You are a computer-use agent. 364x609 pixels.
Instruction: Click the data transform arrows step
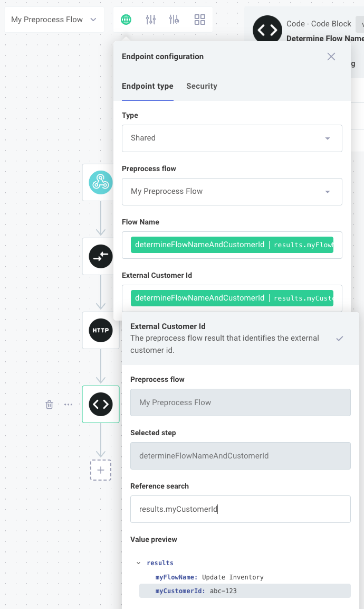click(x=100, y=256)
